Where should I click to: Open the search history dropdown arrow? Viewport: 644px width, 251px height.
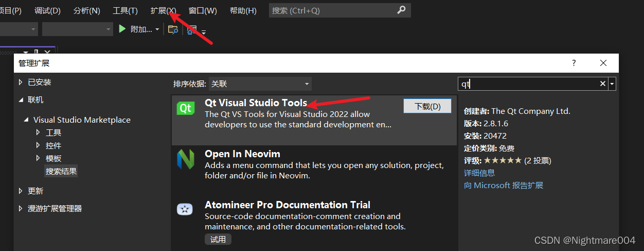(612, 83)
